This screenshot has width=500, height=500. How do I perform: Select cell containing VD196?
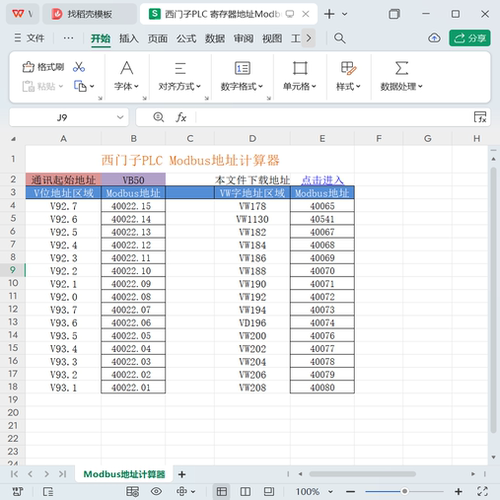(x=252, y=323)
